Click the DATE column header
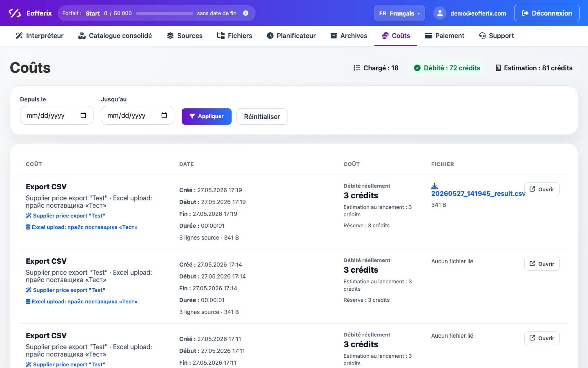588x368 pixels. (187, 164)
